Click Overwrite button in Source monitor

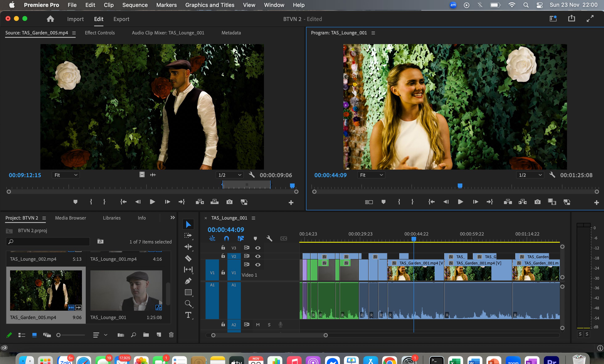215,202
